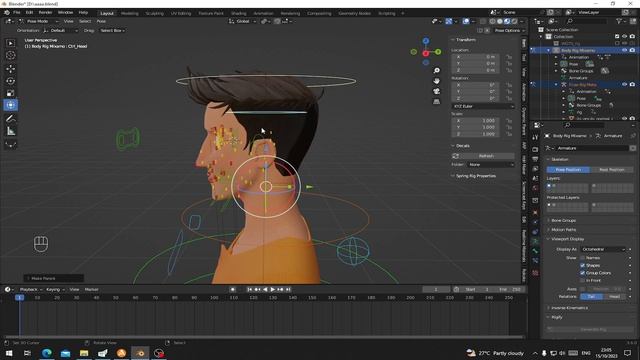Click the blue Z axis on navigation gizmo
Viewport: 640px width, 360px height.
tap(426, 41)
